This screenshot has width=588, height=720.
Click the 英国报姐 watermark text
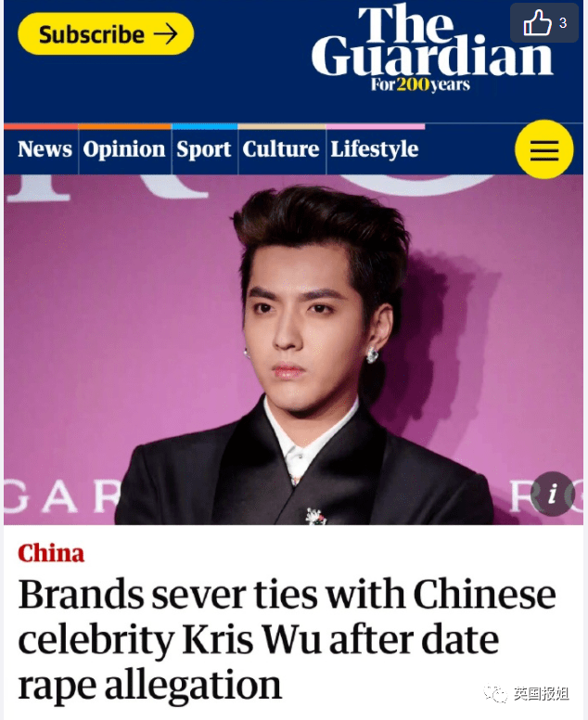coord(541,693)
